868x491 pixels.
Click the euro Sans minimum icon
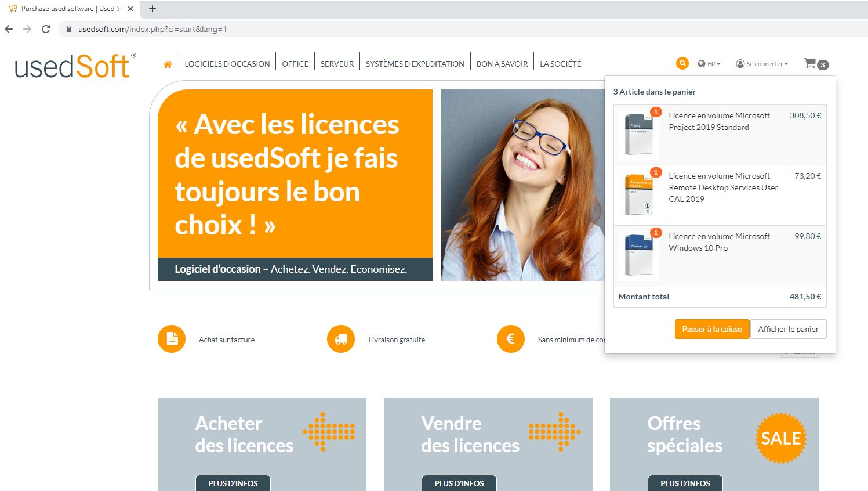tap(511, 339)
